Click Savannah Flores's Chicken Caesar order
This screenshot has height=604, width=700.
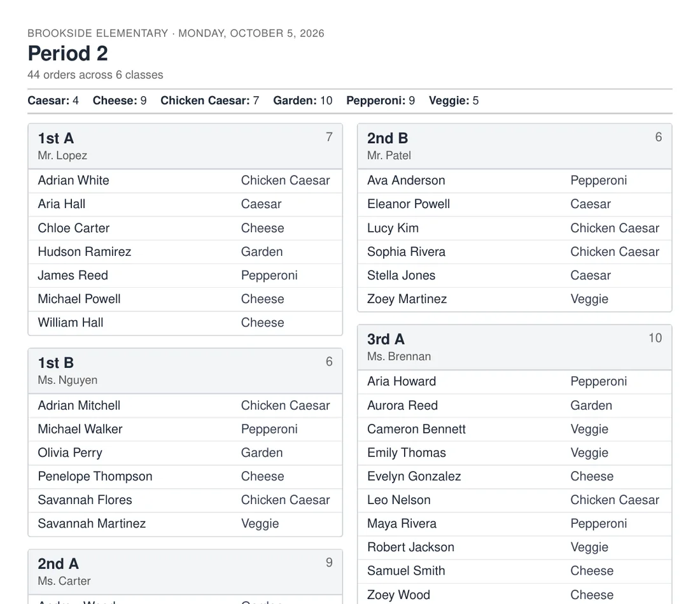point(285,500)
